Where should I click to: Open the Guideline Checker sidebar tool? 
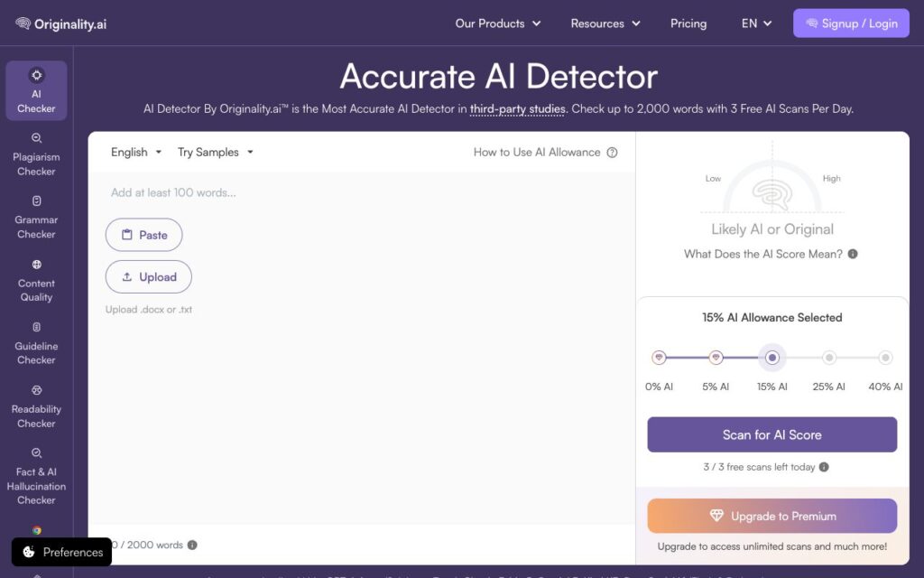[36, 344]
